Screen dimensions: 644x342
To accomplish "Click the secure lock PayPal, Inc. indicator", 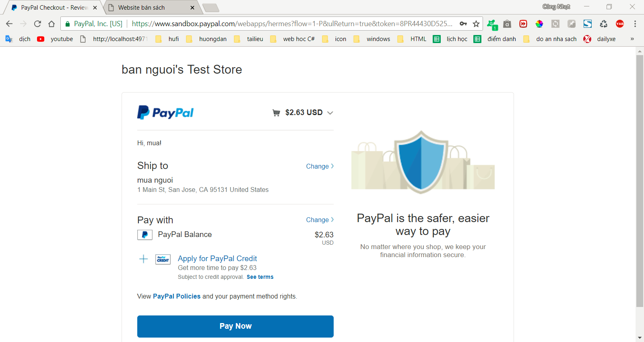I will [x=94, y=24].
